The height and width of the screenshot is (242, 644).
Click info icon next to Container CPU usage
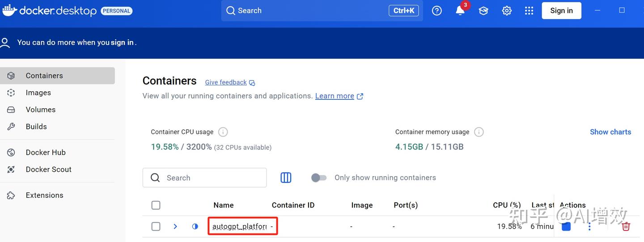click(223, 132)
